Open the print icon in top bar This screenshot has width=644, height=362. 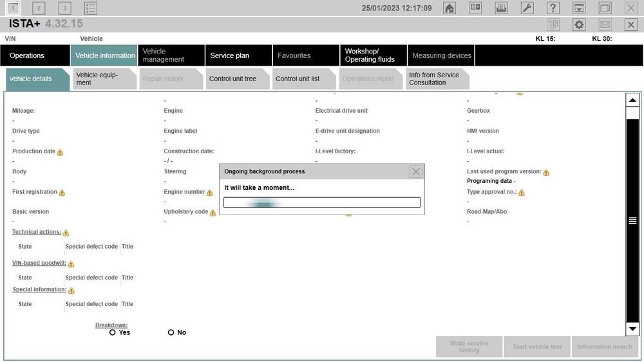pos(501,8)
